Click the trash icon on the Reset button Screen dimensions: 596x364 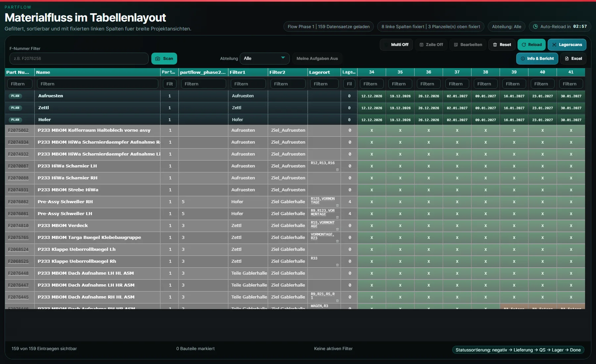click(495, 45)
